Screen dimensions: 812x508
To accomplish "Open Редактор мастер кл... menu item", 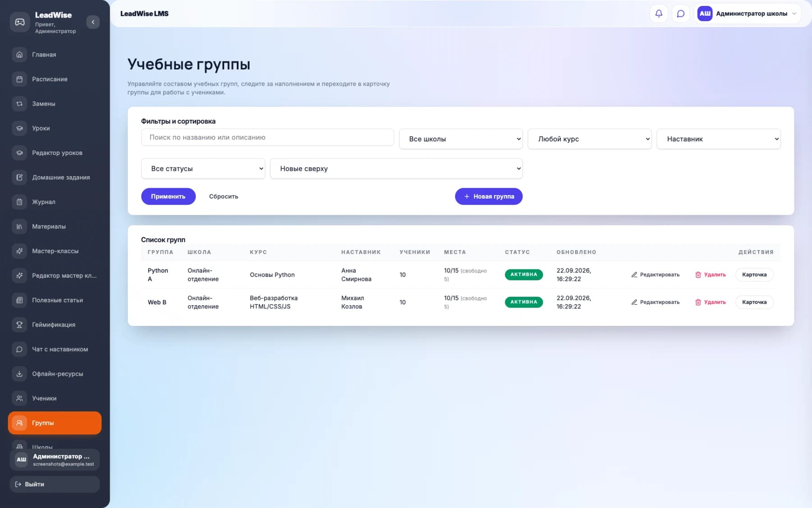I will [x=55, y=276].
